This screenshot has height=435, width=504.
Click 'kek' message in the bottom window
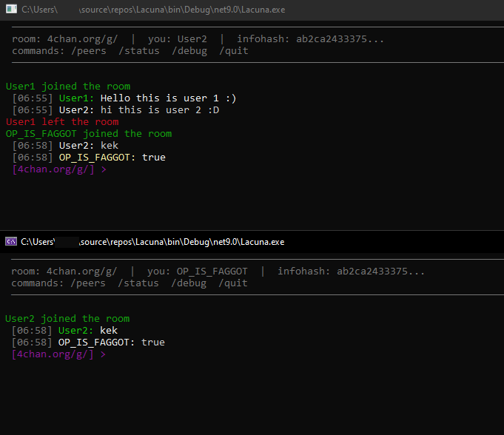click(x=109, y=331)
